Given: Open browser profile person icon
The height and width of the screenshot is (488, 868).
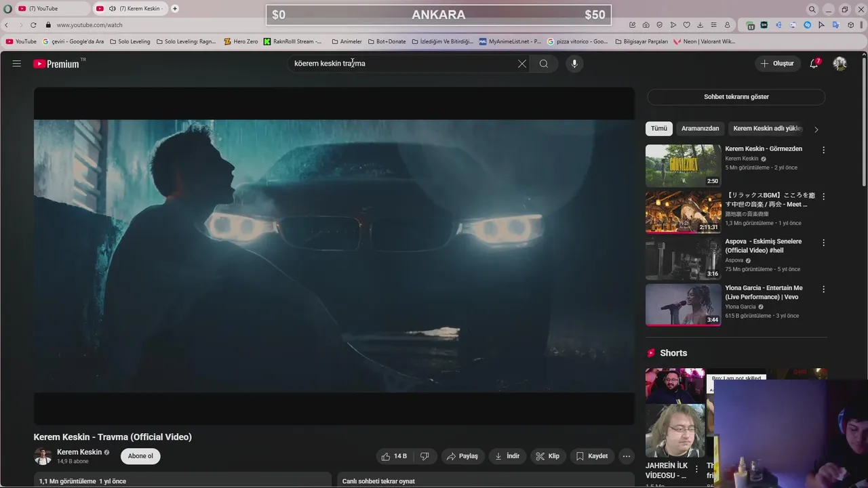Looking at the screenshot, I should (727, 25).
